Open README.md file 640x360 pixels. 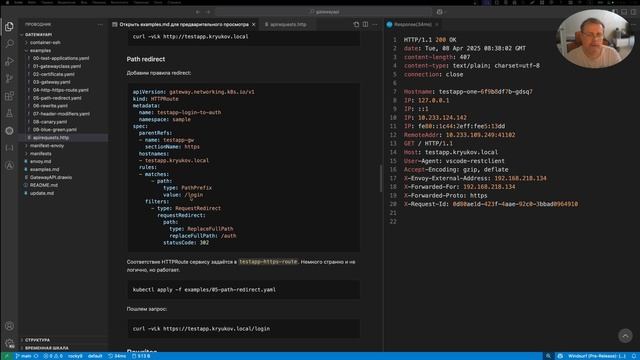43,185
